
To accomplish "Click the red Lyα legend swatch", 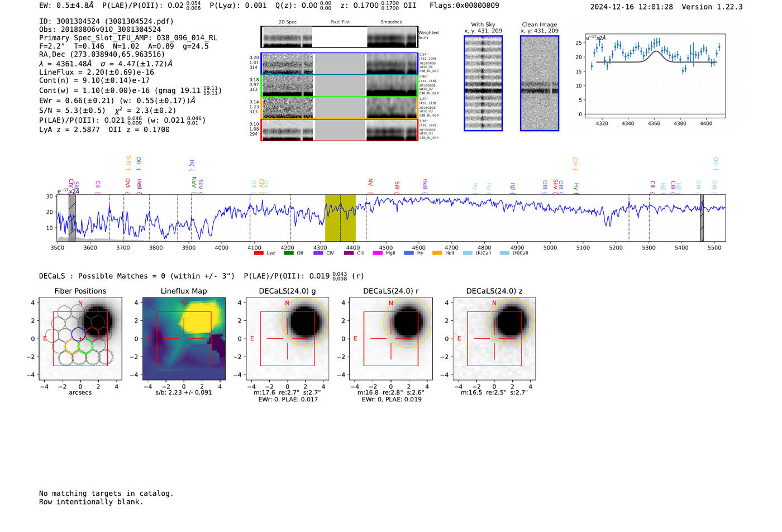I will pos(258,253).
